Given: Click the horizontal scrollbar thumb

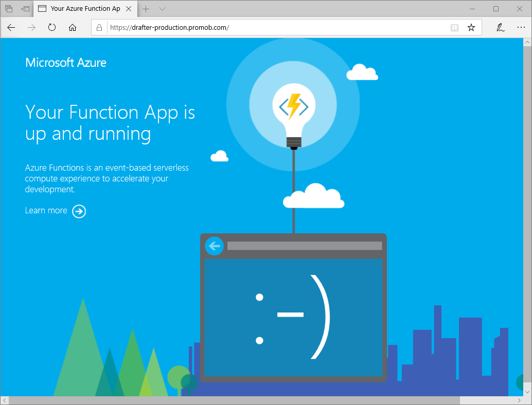Looking at the screenshot, I should pos(234,400).
